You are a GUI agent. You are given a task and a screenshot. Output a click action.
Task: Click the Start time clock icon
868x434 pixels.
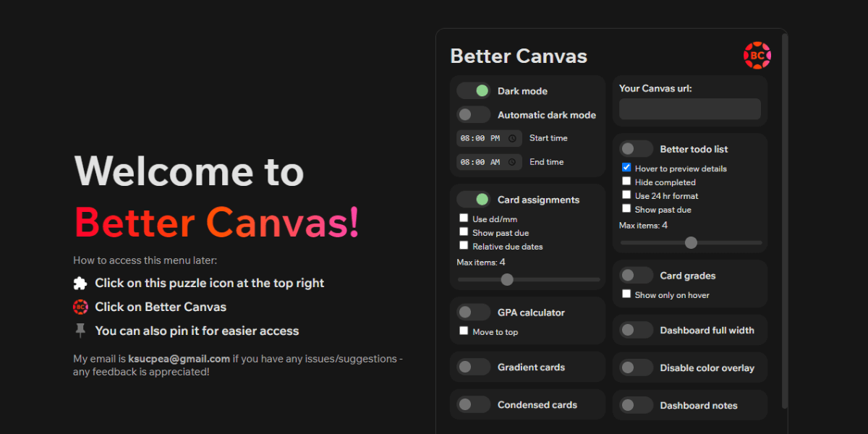pos(512,138)
